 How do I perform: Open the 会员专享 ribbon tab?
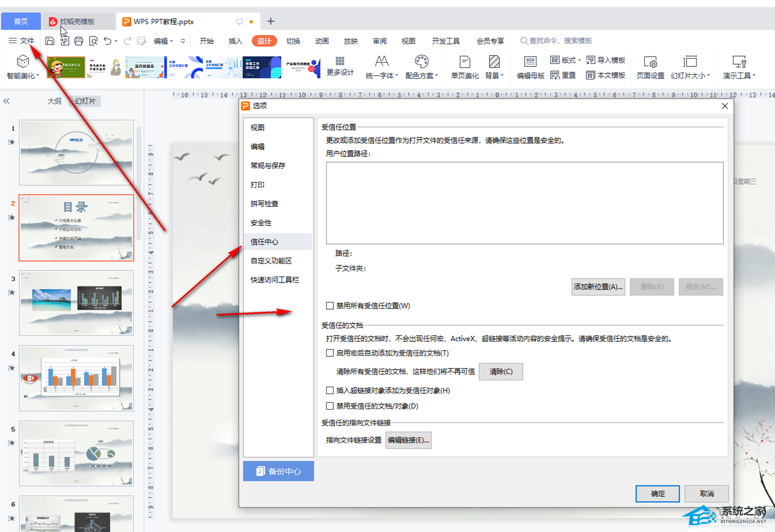click(x=490, y=41)
